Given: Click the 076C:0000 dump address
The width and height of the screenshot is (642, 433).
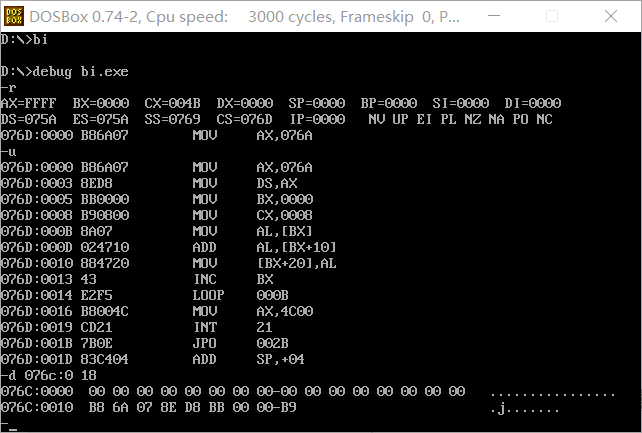Looking at the screenshot, I should click(x=37, y=391).
